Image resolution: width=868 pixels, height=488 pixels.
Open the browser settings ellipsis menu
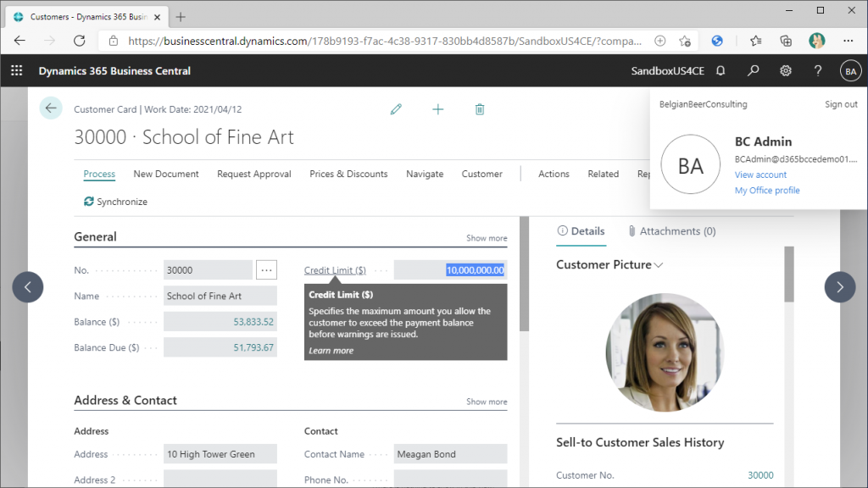click(848, 41)
